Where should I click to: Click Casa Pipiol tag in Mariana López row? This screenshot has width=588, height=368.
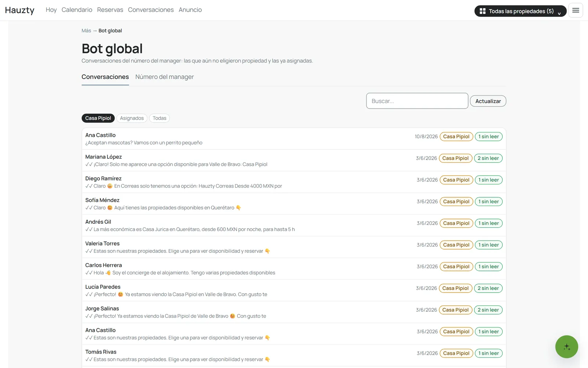pyautogui.click(x=455, y=158)
